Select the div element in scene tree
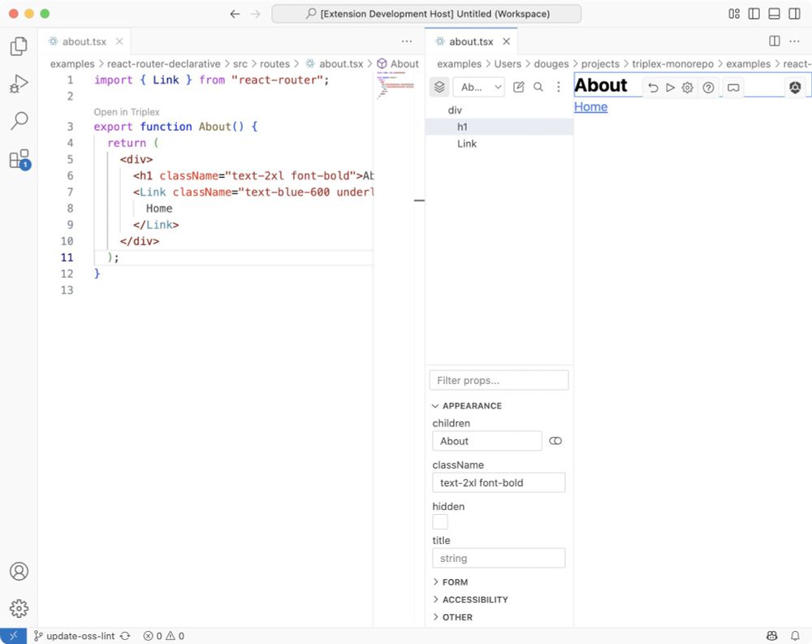 click(455, 110)
